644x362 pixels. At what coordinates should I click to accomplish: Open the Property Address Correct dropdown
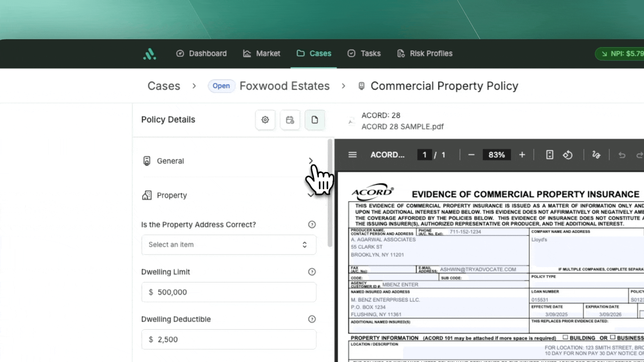229,245
